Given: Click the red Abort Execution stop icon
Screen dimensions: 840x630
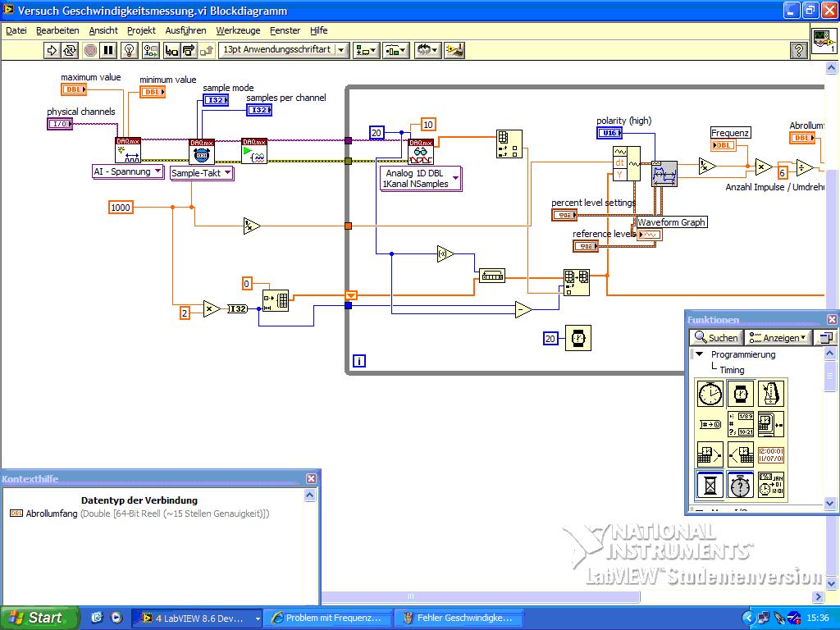Looking at the screenshot, I should coord(90,50).
